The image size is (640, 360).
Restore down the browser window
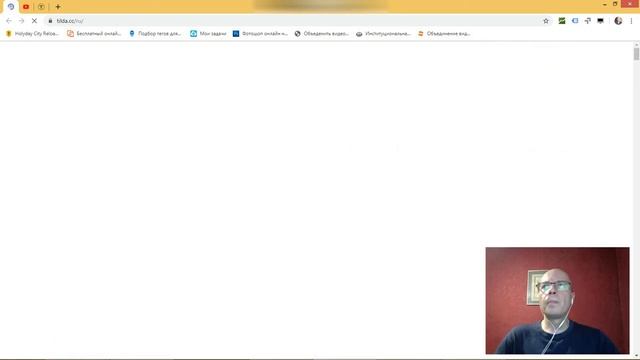(615, 4)
